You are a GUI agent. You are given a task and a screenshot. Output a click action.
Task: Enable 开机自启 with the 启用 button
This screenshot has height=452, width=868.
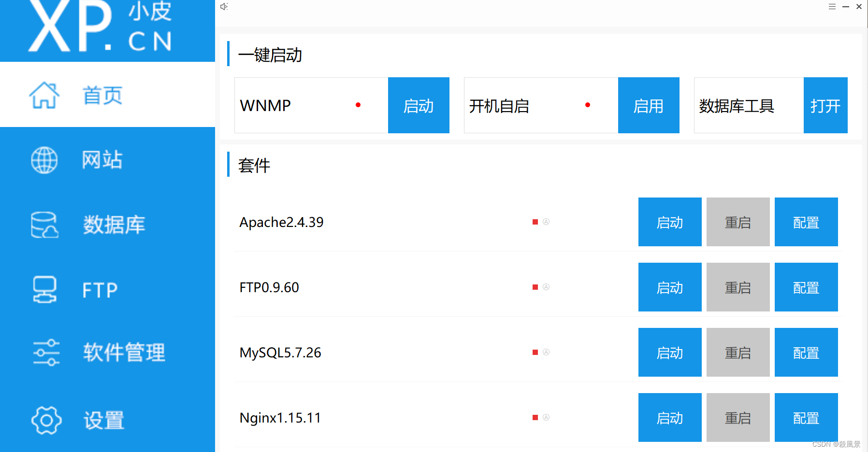[649, 105]
